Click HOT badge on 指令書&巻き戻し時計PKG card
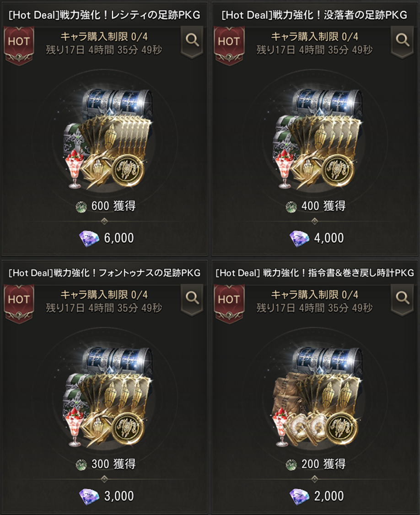Screen dimensions: 420x515 (229, 303)
